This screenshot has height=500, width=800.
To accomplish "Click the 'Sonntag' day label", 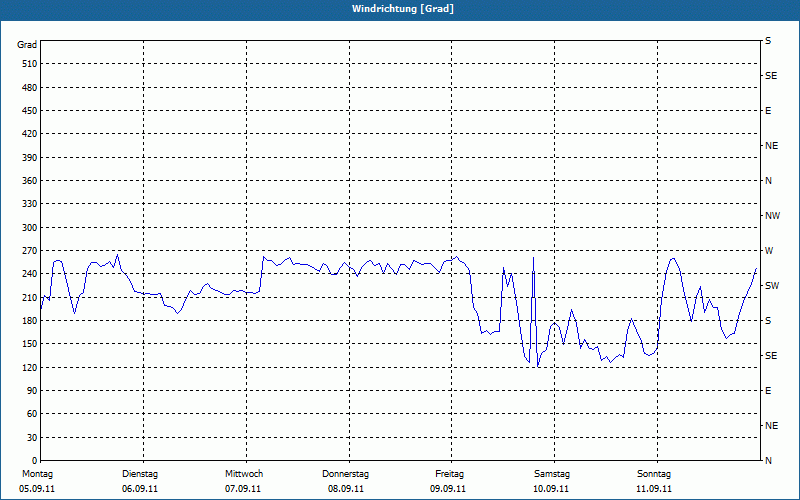I will [654, 474].
